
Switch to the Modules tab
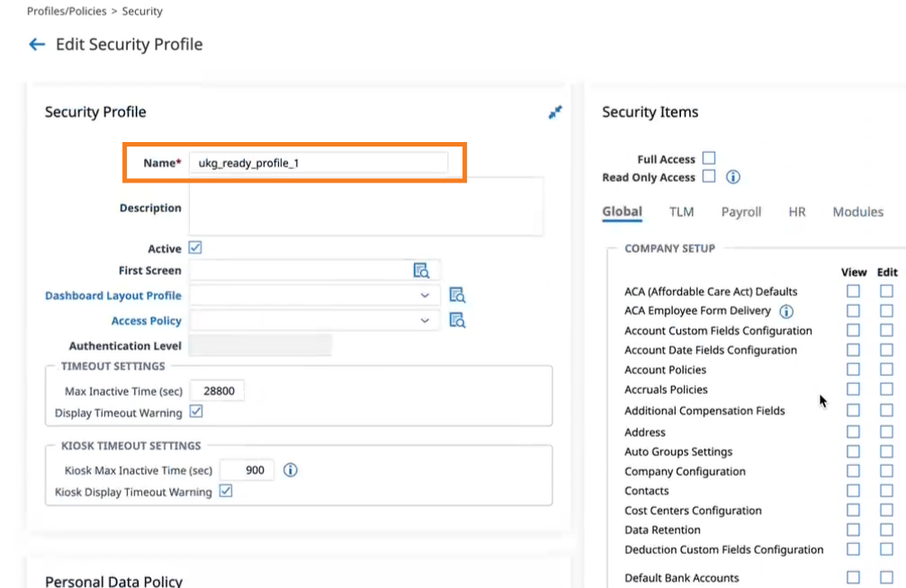[857, 212]
